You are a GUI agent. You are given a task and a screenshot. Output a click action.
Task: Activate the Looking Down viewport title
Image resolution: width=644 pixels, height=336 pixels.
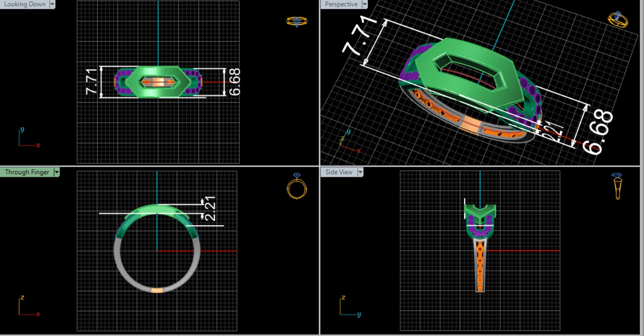(24, 4)
